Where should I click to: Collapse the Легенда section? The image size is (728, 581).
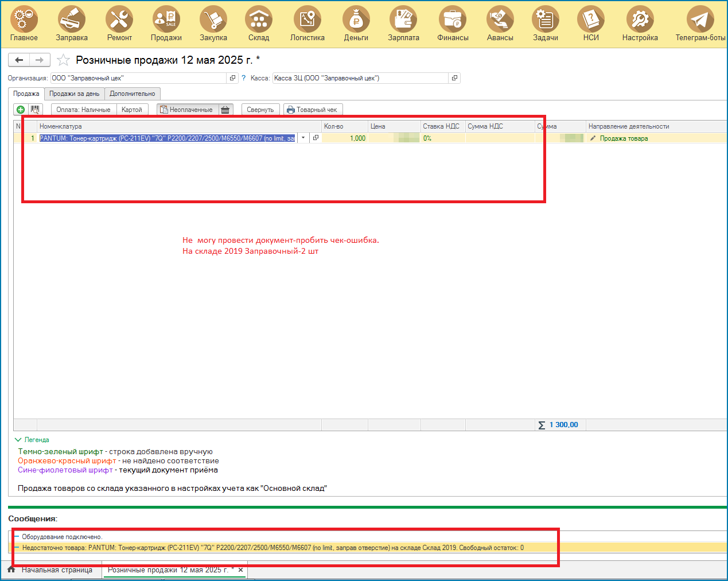click(18, 440)
